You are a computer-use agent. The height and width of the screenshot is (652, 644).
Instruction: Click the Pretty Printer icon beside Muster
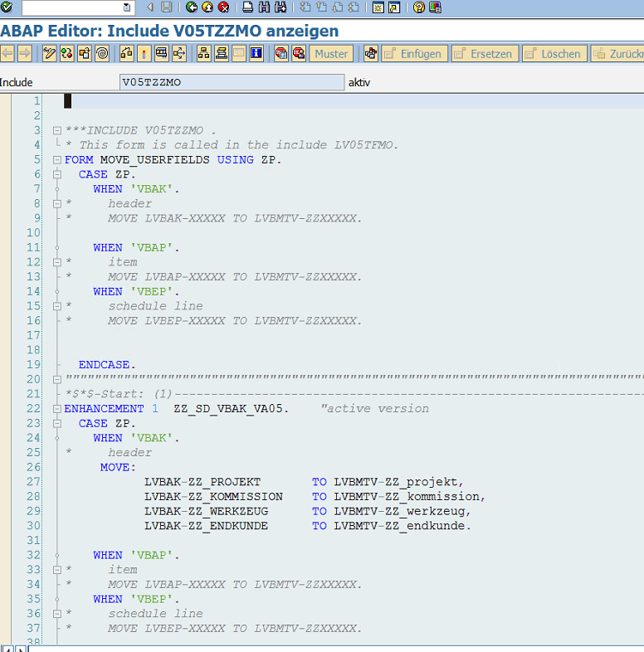pos(371,54)
